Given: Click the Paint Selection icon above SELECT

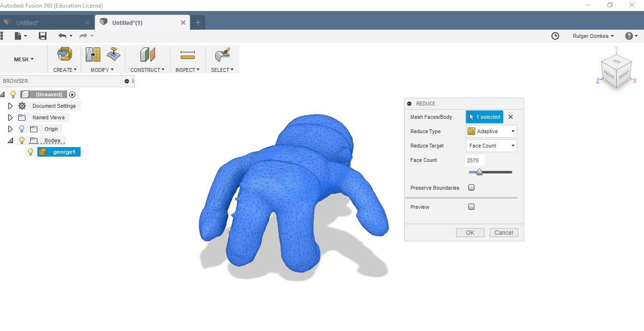Looking at the screenshot, I should click(x=222, y=55).
